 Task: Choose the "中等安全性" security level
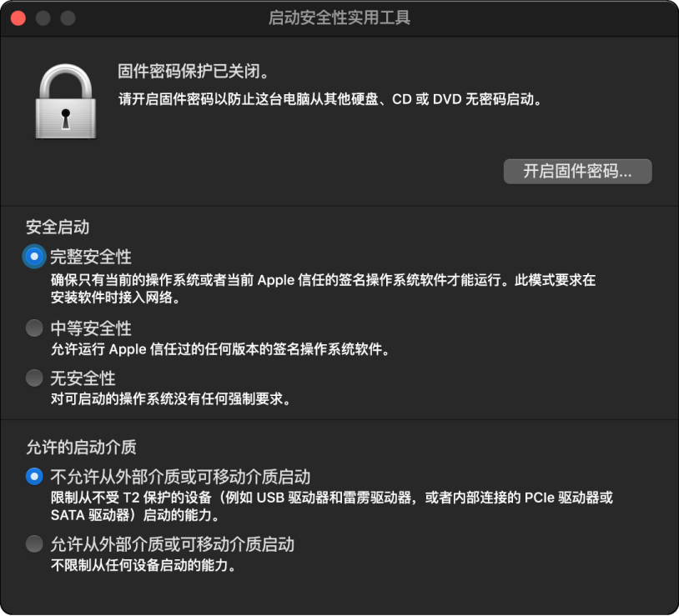pos(33,328)
